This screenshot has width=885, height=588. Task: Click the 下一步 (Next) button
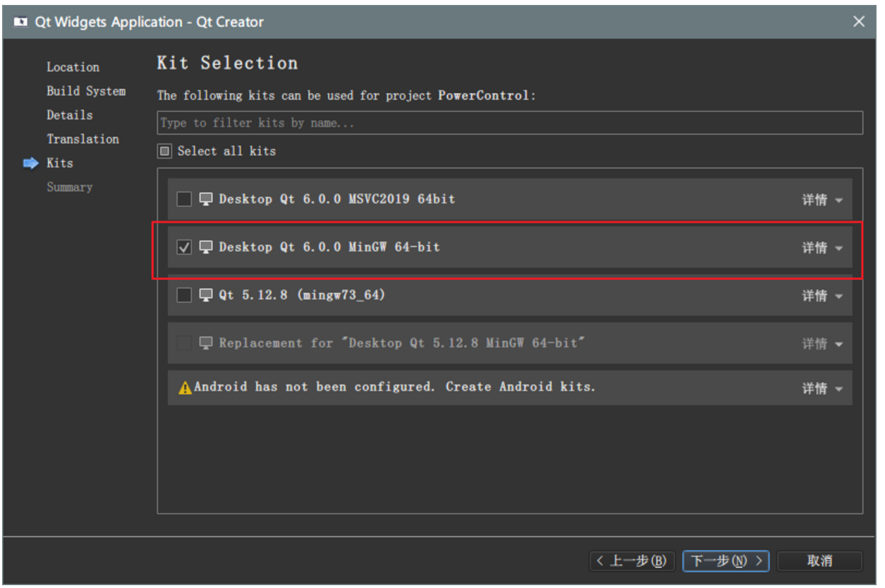(x=726, y=561)
